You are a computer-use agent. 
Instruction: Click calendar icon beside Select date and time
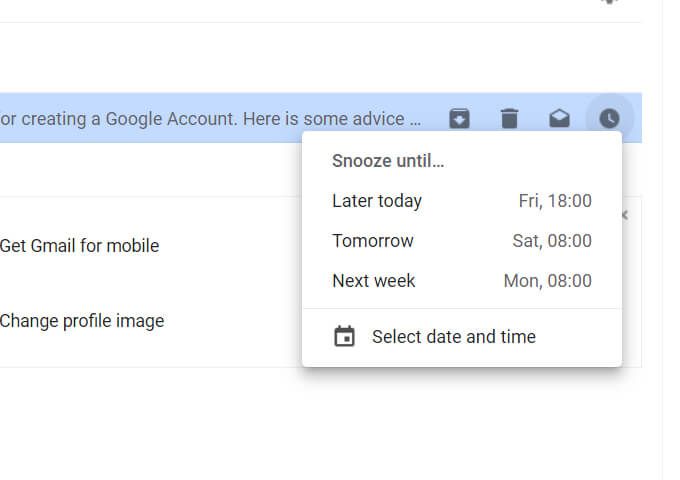click(344, 336)
